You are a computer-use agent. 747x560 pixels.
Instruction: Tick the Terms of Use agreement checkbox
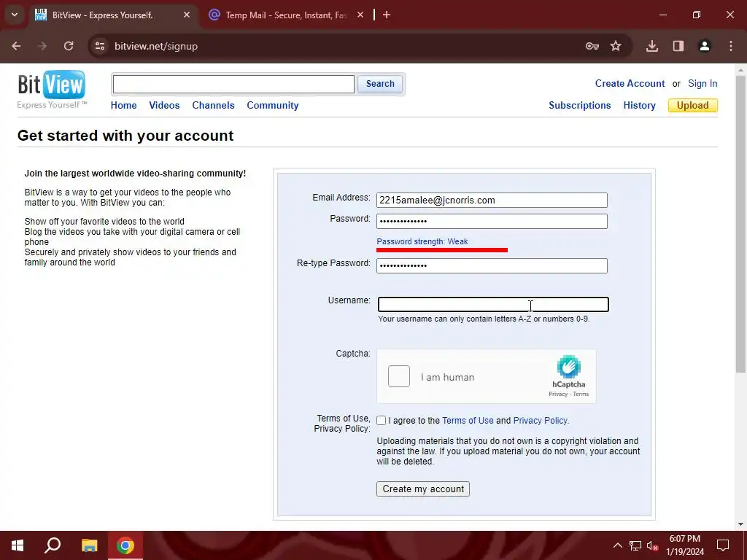(381, 421)
